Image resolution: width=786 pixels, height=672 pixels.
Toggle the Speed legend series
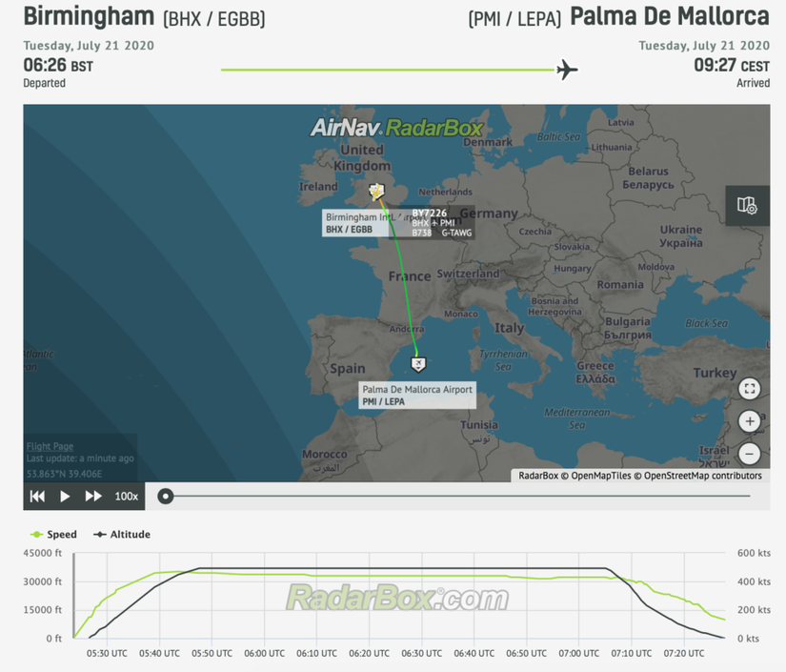coord(54,535)
